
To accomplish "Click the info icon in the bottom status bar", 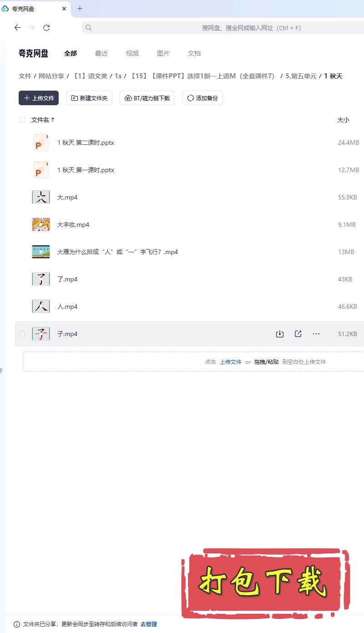I will pos(17,624).
